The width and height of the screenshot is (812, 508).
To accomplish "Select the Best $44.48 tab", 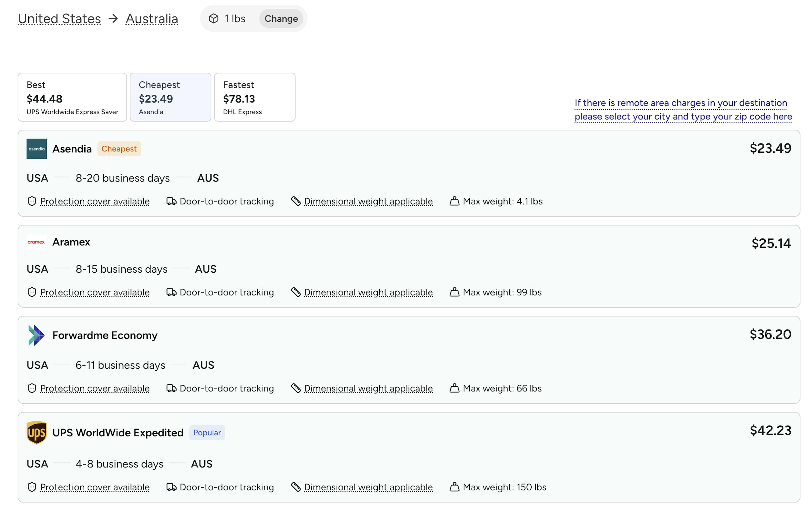I will pyautogui.click(x=72, y=97).
